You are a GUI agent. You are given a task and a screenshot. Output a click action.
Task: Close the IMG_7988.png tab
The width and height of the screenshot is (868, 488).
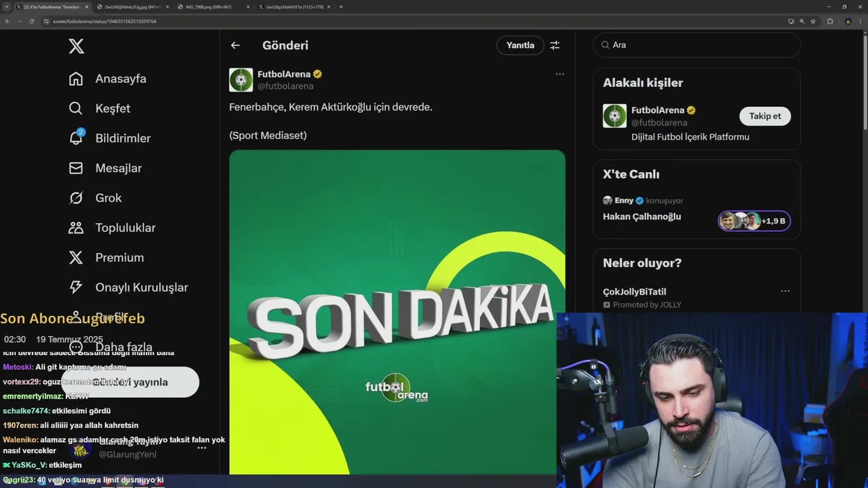pyautogui.click(x=248, y=7)
